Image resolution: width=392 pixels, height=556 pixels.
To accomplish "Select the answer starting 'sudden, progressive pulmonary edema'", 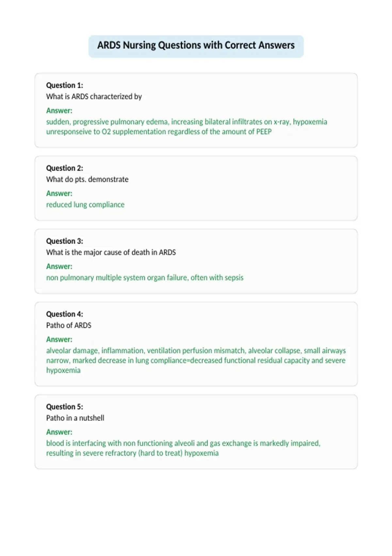I will (187, 127).
